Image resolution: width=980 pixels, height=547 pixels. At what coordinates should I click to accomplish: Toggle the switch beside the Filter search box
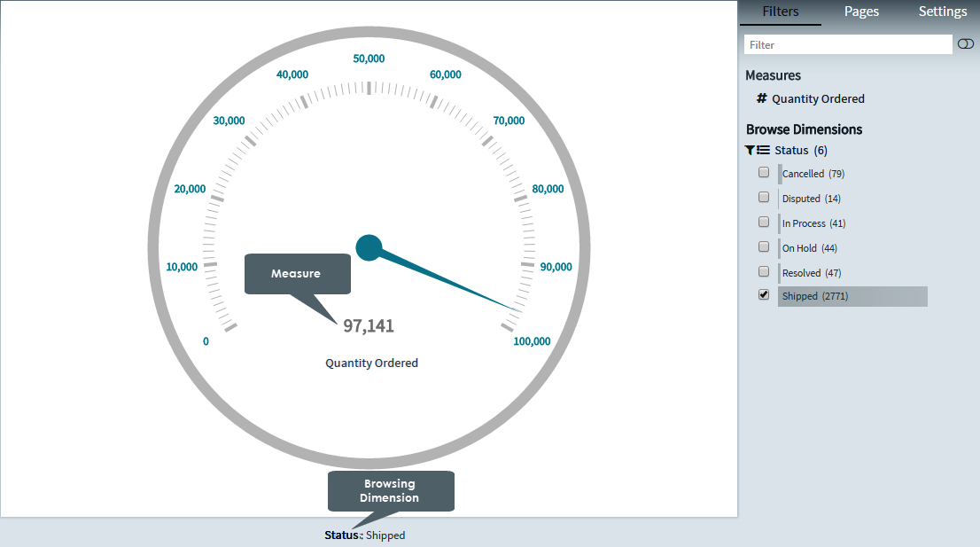pos(965,43)
